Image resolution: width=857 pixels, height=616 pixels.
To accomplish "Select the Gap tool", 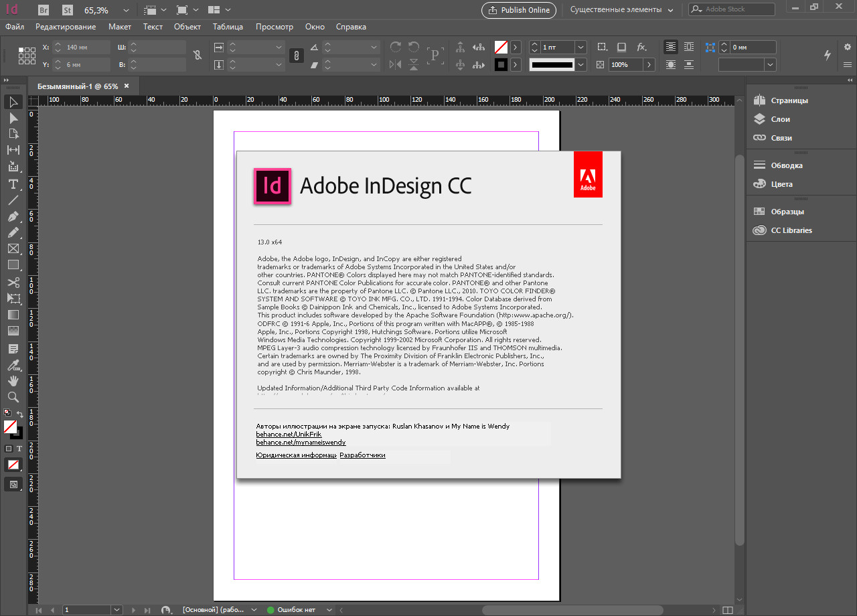I will tap(13, 150).
